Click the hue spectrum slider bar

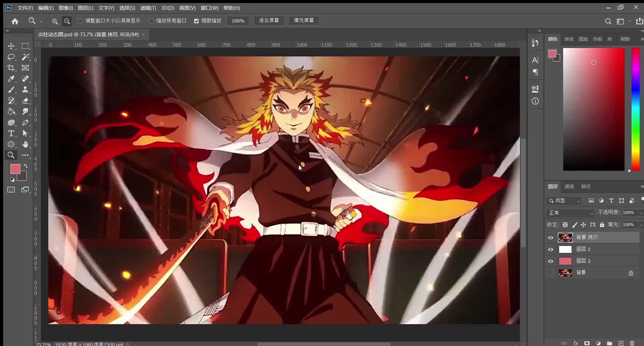tap(636, 109)
